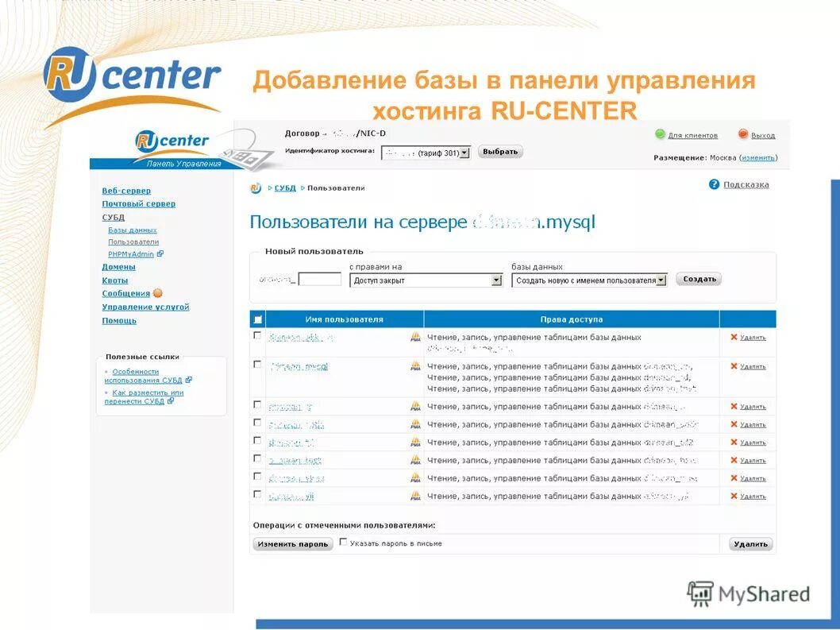Open the Доступ закрыт rights dropdown
Viewport: 840px width, 630px height.
pos(426,280)
